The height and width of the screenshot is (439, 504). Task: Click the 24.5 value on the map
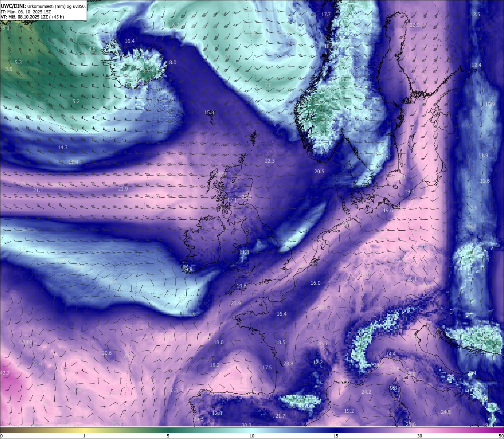(446, 412)
